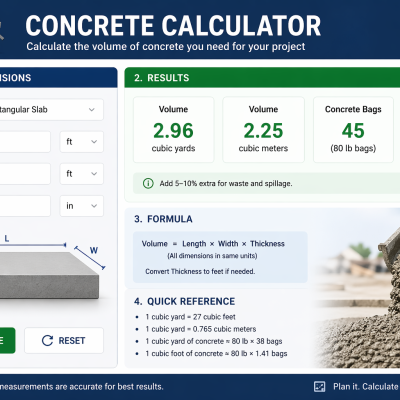This screenshot has width=400, height=400.
Task: Click the '(80 lb bags)' label
Action: [x=353, y=148]
